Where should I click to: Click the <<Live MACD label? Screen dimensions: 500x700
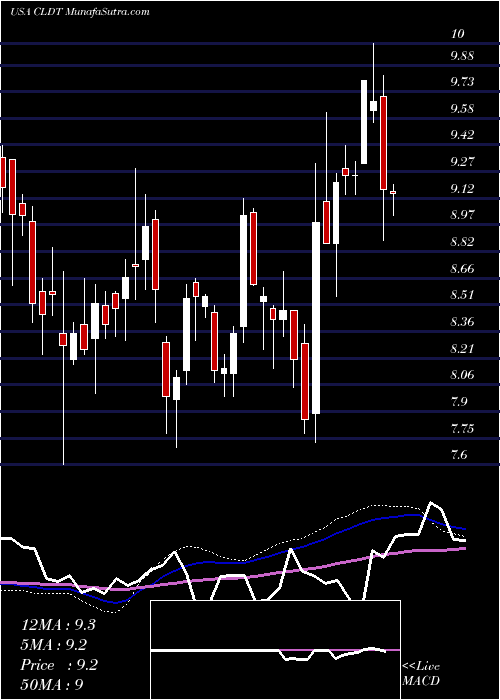click(x=421, y=674)
